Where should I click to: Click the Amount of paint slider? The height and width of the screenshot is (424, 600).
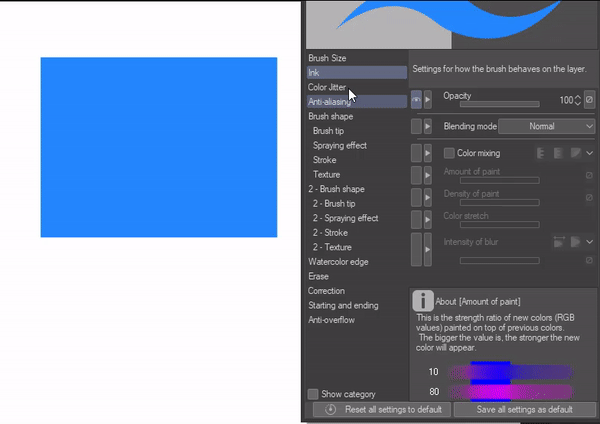(500, 180)
